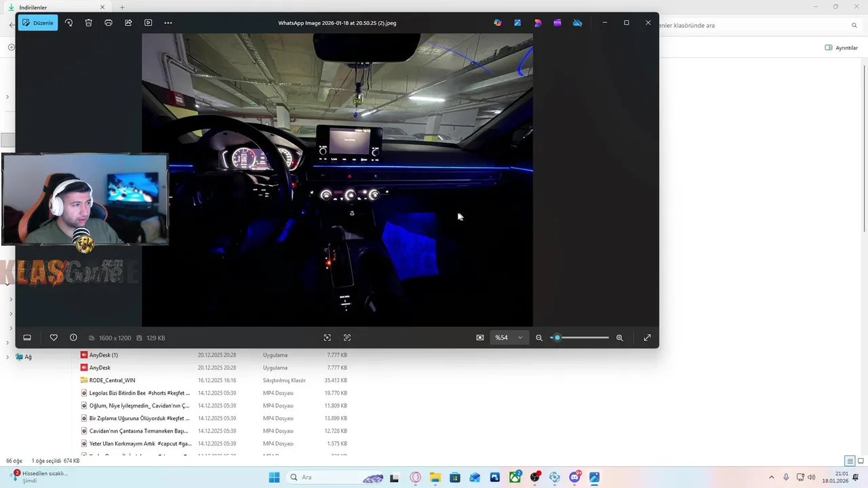The image size is (868, 488).
Task: Click the fit-to-window scan icon
Action: (x=328, y=338)
